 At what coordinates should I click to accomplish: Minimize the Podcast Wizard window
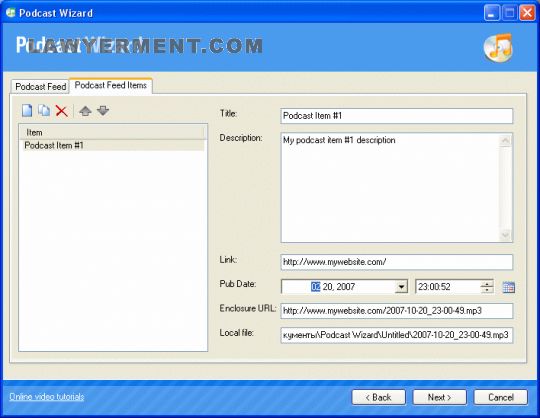click(x=492, y=13)
